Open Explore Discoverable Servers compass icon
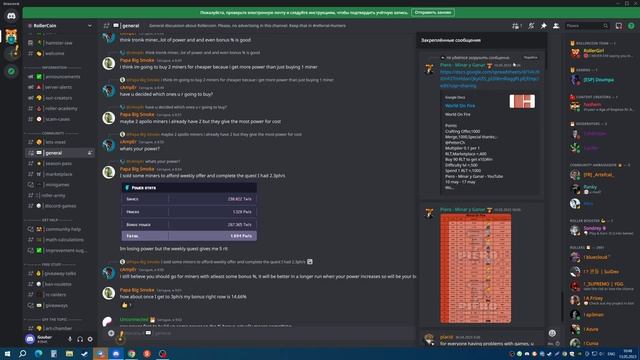 click(11, 71)
